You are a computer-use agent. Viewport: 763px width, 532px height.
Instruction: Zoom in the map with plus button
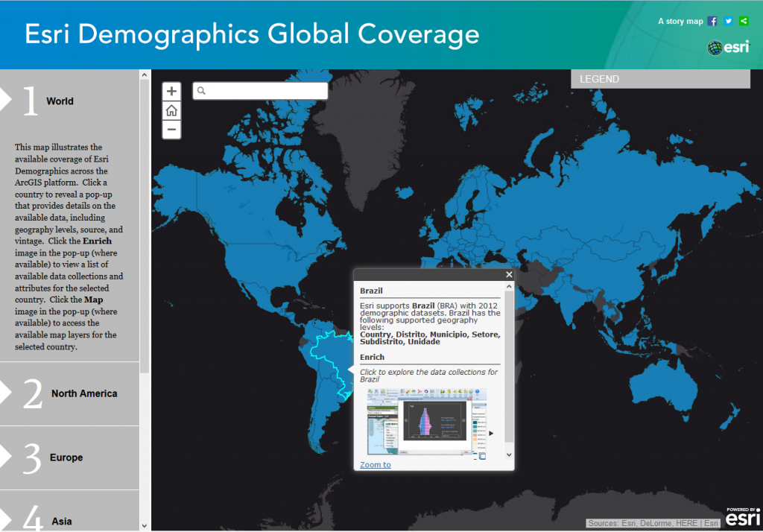click(171, 91)
